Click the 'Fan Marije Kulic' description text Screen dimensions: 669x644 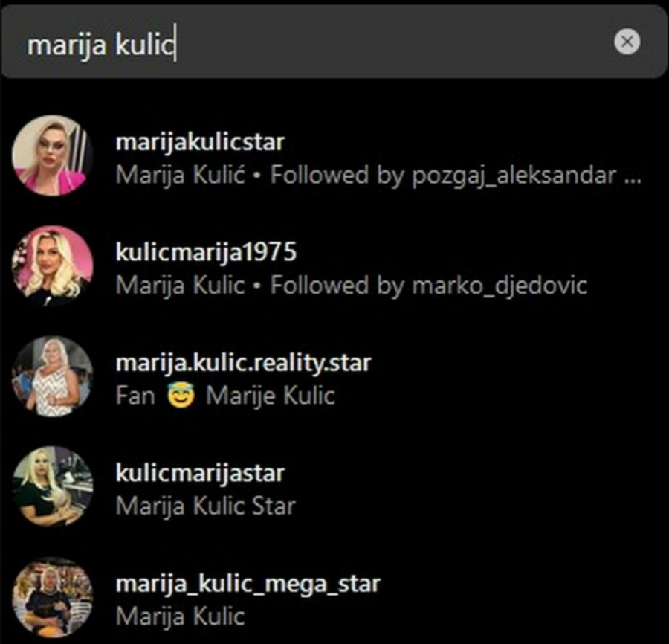(225, 396)
